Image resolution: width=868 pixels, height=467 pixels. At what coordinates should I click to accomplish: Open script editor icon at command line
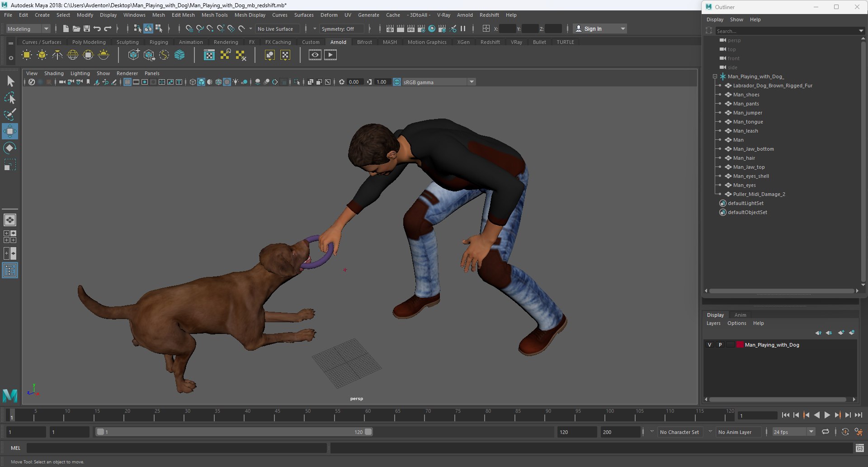point(859,448)
